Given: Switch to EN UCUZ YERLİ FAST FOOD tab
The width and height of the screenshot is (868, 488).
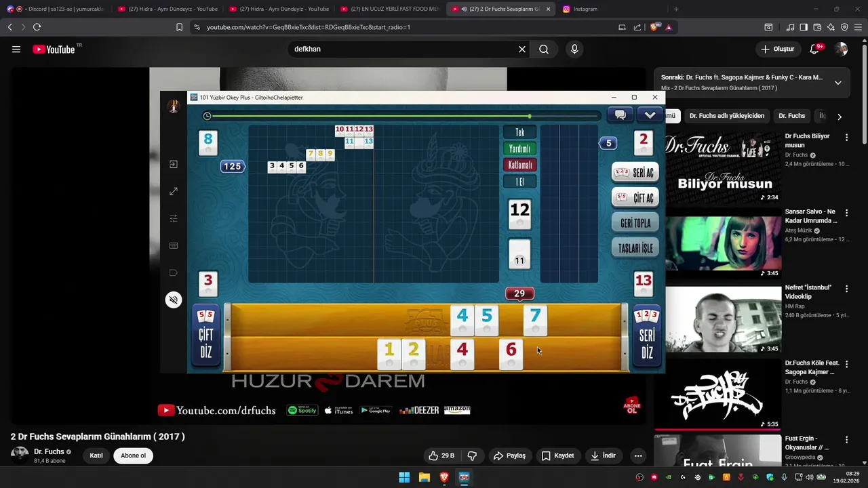Looking at the screenshot, I should (x=391, y=9).
